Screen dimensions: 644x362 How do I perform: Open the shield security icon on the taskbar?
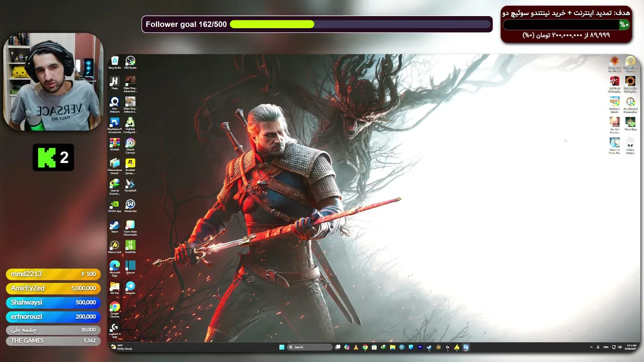411,347
